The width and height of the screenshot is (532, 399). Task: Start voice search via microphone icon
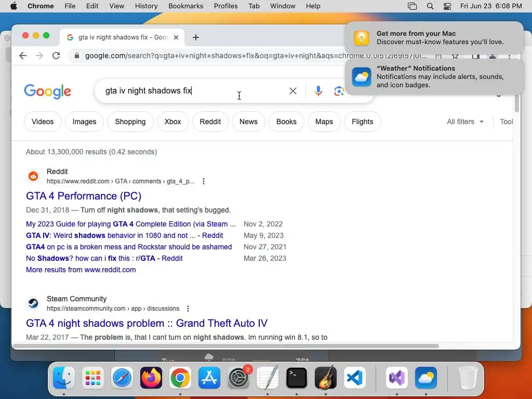(318, 91)
